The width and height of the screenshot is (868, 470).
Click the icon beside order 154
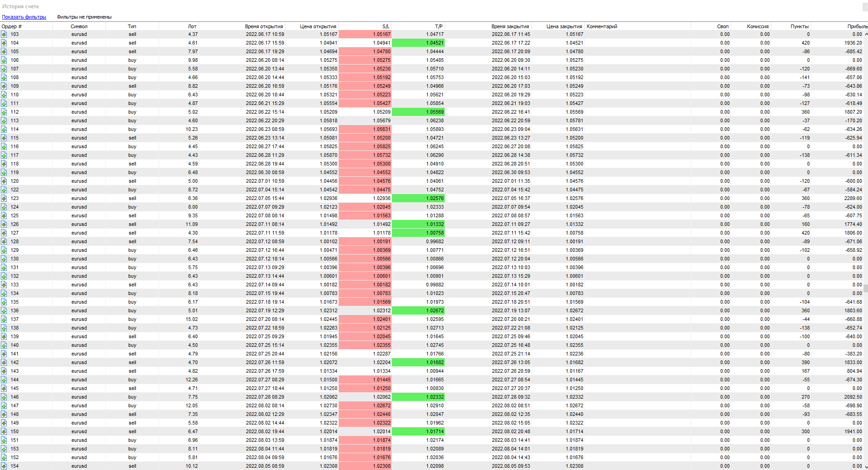point(4,466)
